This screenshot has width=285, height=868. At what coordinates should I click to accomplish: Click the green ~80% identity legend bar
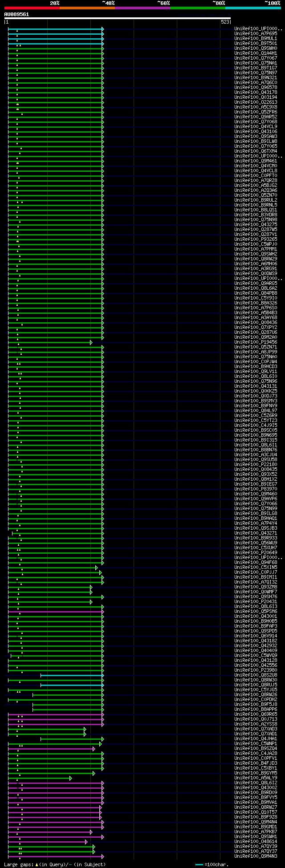(x=198, y=8)
